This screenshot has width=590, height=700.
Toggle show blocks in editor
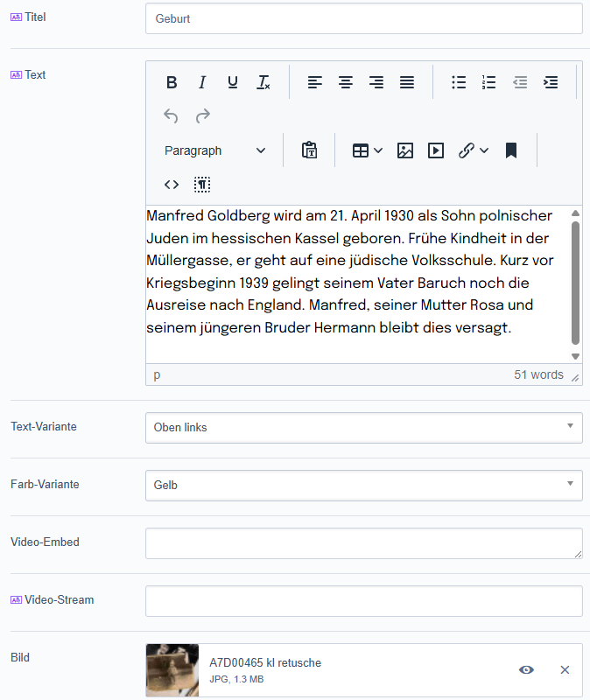(x=202, y=185)
